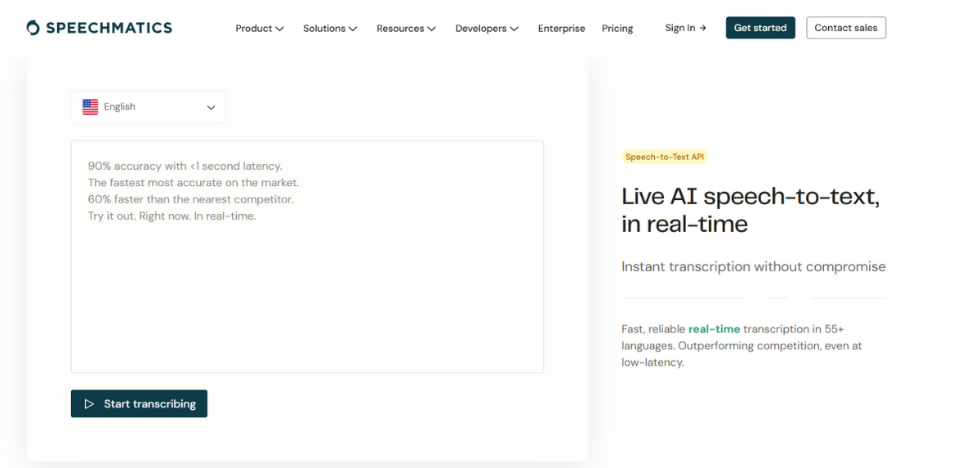This screenshot has width=980, height=468.
Task: Click the Get started button
Action: point(760,28)
